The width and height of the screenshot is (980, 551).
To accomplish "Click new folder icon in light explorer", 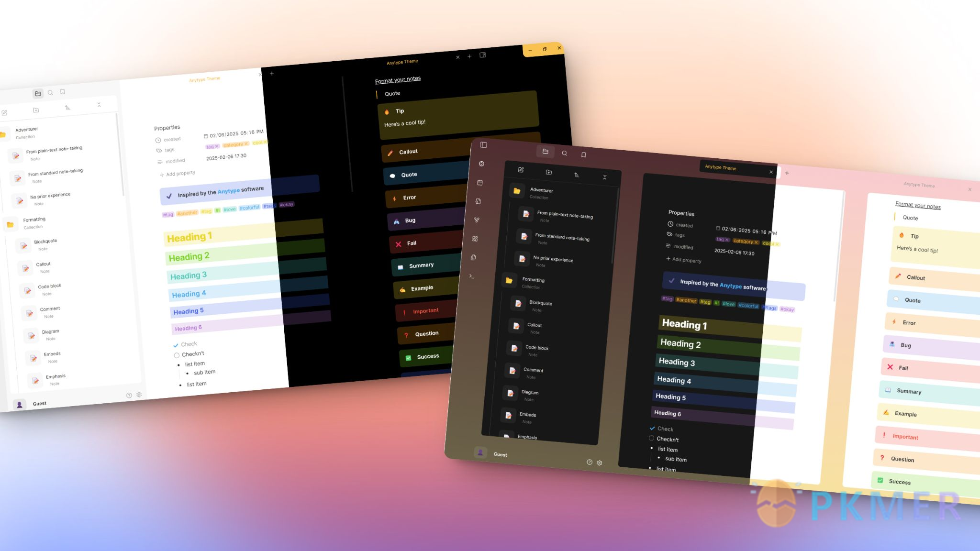I will tap(36, 110).
